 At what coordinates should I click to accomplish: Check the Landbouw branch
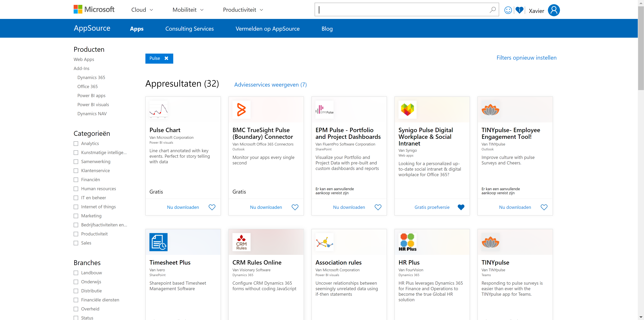point(76,273)
